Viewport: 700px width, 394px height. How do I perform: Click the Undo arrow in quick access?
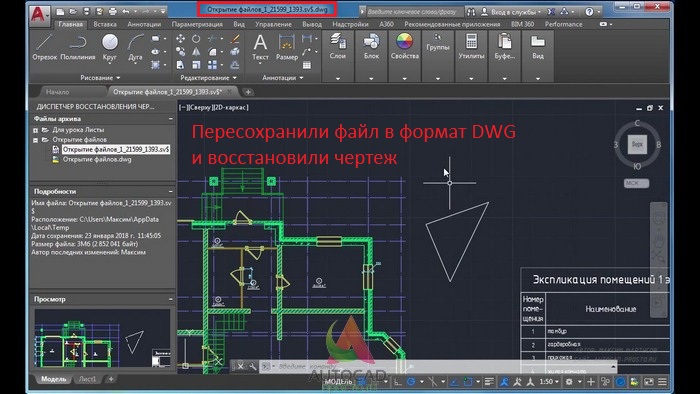(x=126, y=11)
